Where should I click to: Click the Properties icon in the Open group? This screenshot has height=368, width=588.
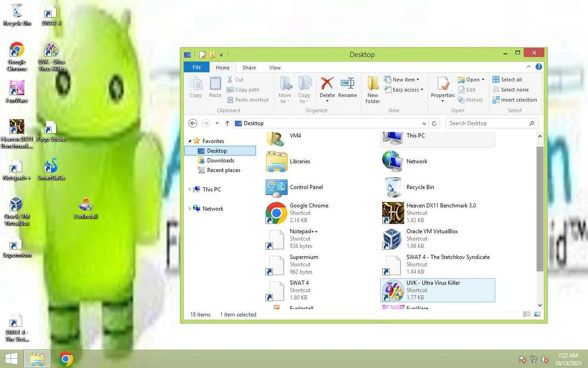443,84
